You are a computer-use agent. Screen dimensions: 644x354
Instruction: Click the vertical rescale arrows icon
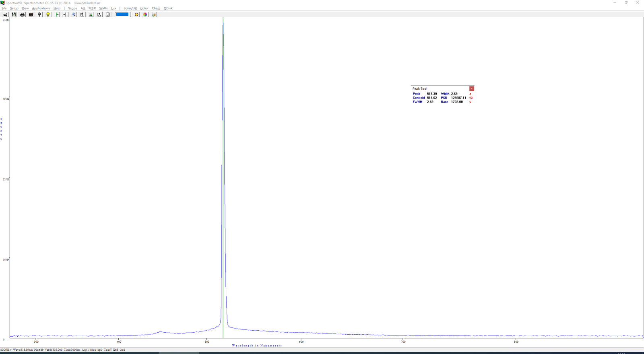click(x=82, y=14)
